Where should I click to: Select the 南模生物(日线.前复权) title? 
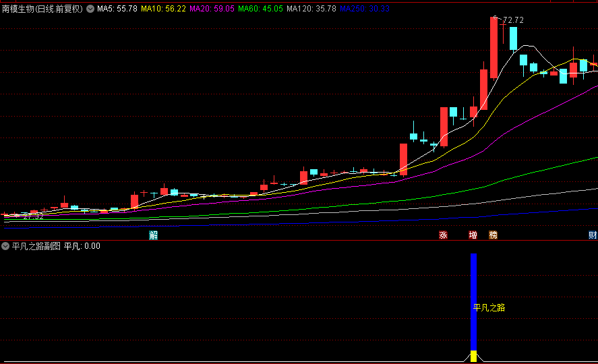click(x=42, y=9)
